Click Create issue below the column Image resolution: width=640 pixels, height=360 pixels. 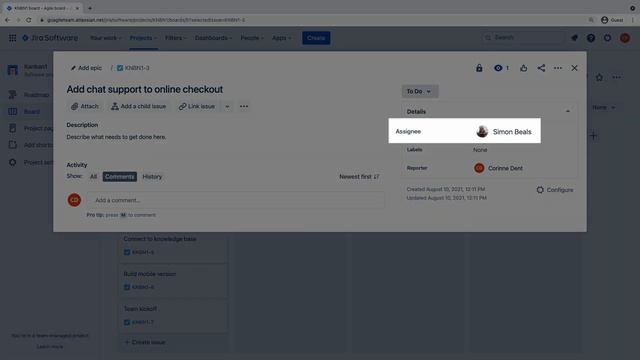coord(145,342)
